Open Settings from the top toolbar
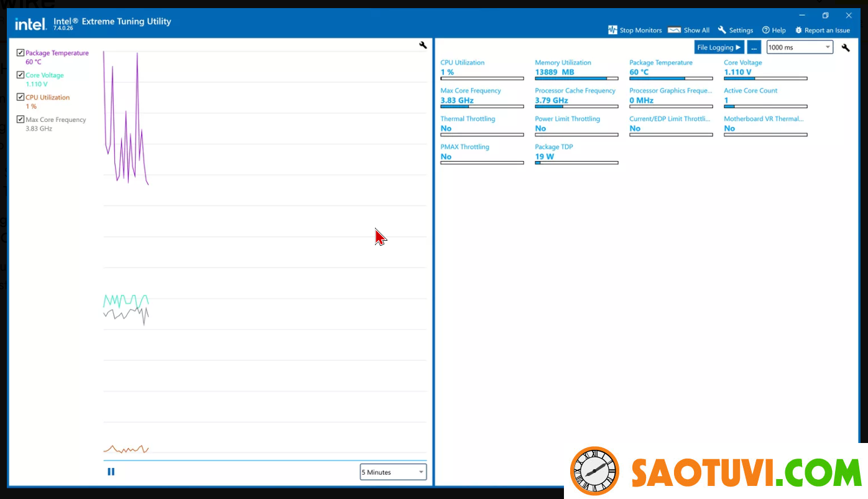The image size is (868, 499). click(735, 30)
